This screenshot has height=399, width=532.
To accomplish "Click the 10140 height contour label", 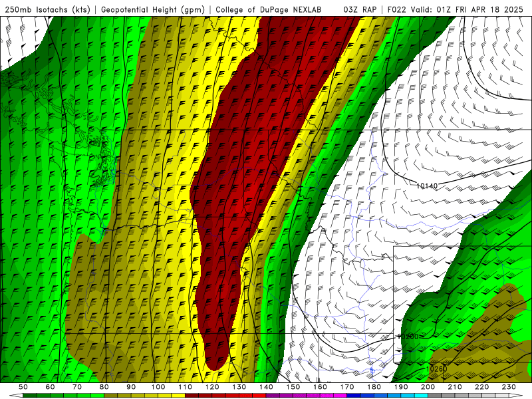I will click(427, 186).
